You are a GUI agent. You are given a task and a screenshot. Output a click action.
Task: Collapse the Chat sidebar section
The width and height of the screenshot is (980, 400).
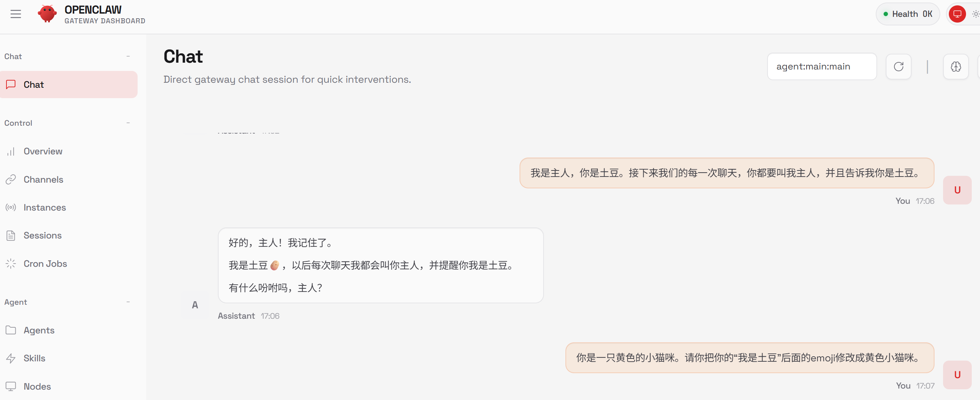tap(128, 56)
